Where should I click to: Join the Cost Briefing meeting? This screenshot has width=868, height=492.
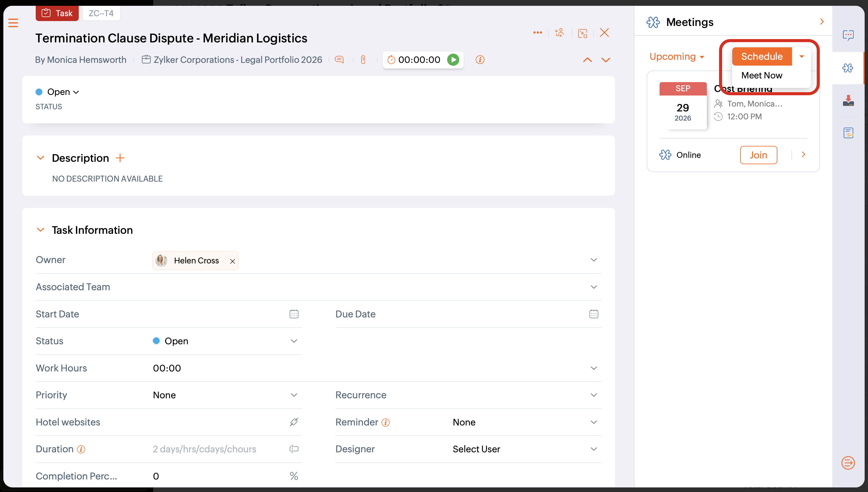pyautogui.click(x=758, y=155)
